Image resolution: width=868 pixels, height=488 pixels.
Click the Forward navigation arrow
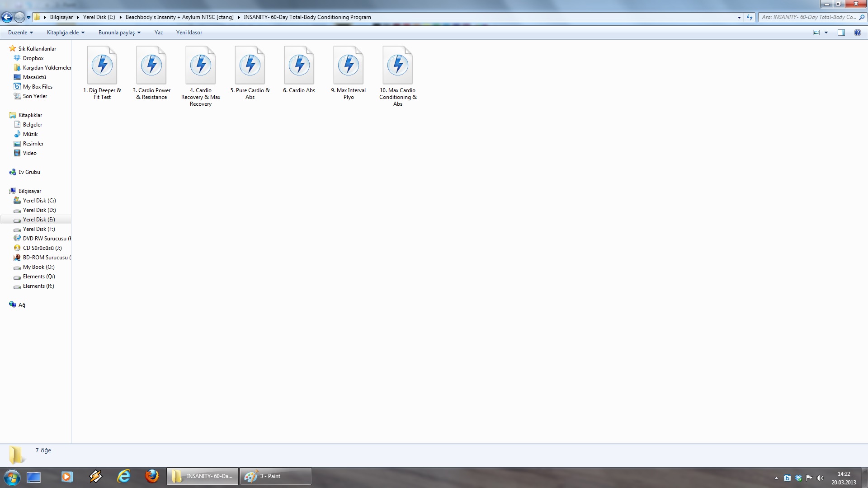(19, 17)
